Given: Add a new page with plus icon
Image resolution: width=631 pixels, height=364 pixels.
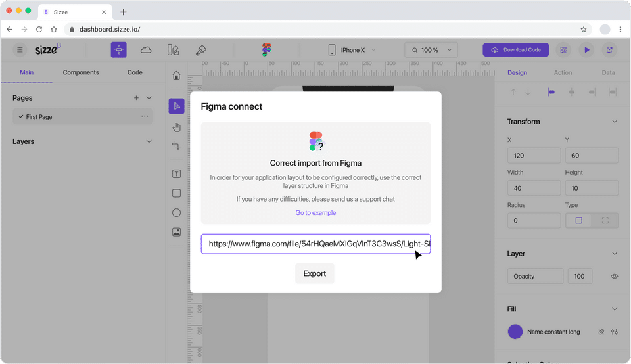Looking at the screenshot, I should 137,98.
